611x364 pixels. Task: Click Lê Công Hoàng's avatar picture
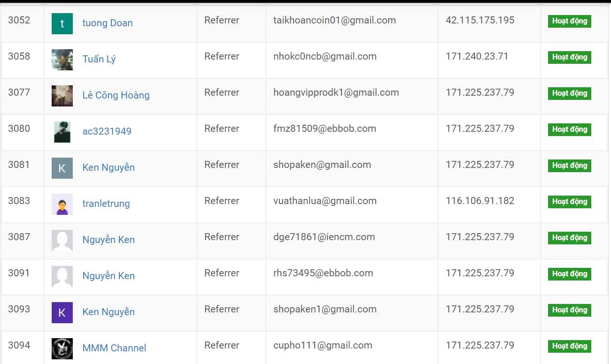pyautogui.click(x=62, y=96)
